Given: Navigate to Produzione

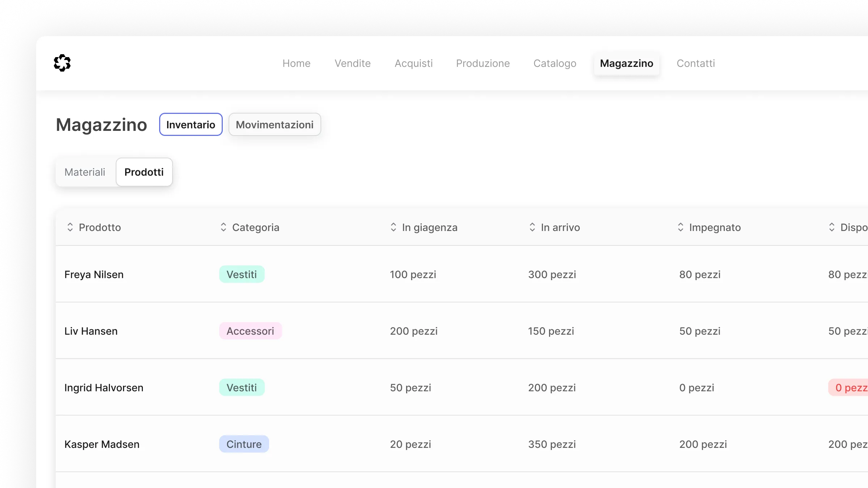Looking at the screenshot, I should coord(483,63).
